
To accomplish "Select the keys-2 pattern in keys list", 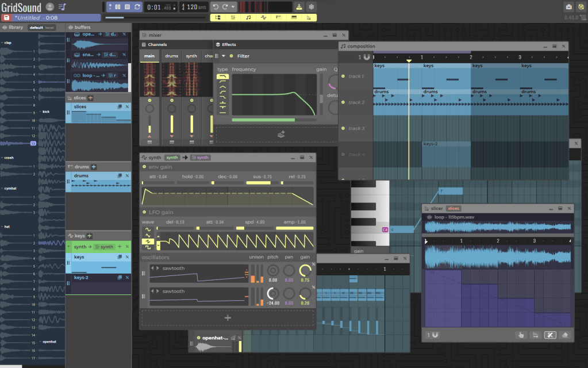I will click(x=80, y=278).
